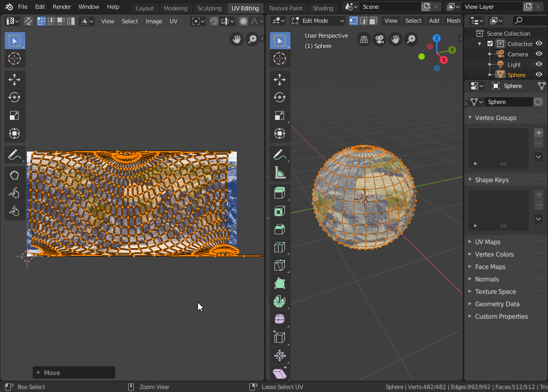The width and height of the screenshot is (548, 392).
Task: Open the Image menu in the UV editor
Action: (154, 21)
